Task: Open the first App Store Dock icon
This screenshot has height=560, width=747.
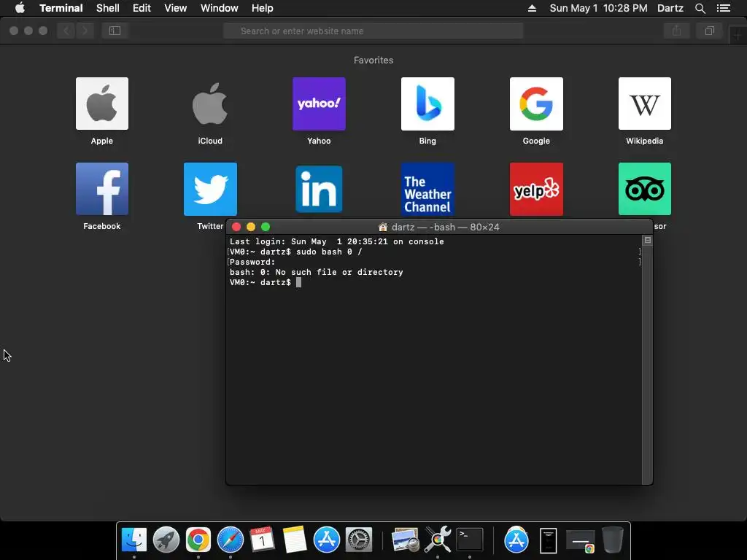Action: point(326,540)
